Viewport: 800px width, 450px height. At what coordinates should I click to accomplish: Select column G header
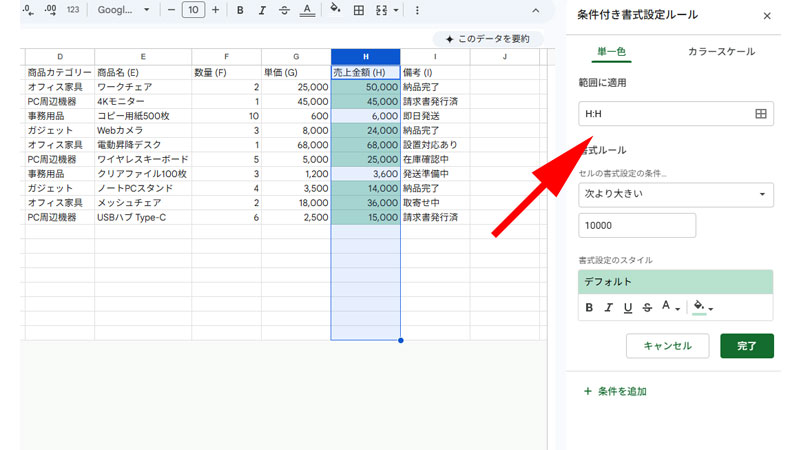coord(296,57)
